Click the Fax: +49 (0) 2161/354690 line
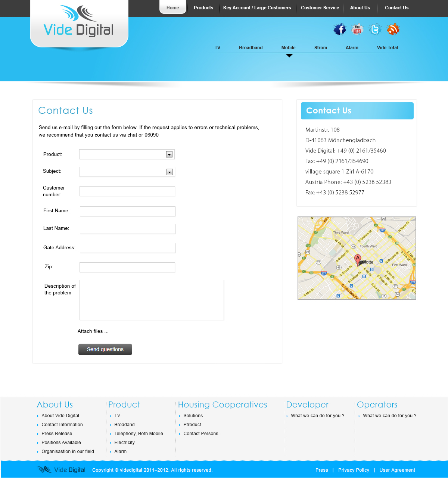Viewport: 448px width, 478px height. tap(337, 161)
